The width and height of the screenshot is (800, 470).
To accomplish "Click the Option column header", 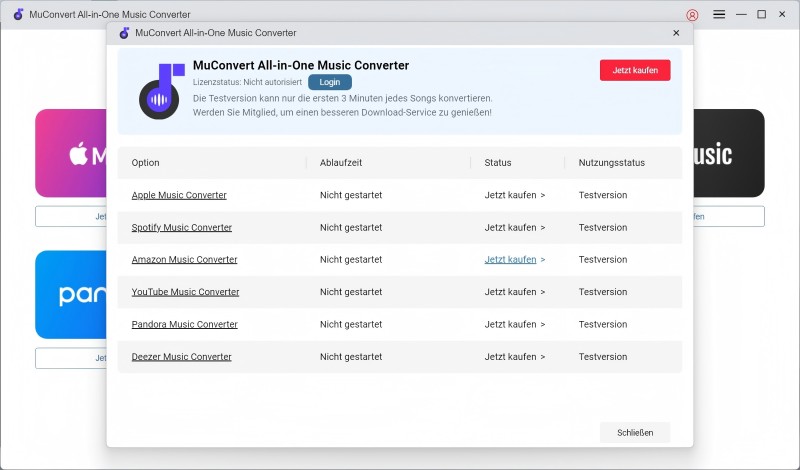I will click(145, 163).
